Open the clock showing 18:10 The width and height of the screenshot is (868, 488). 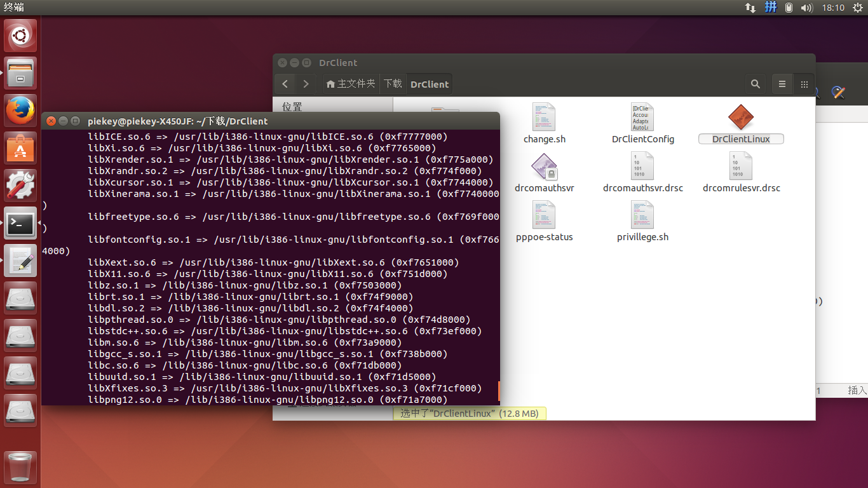(833, 8)
